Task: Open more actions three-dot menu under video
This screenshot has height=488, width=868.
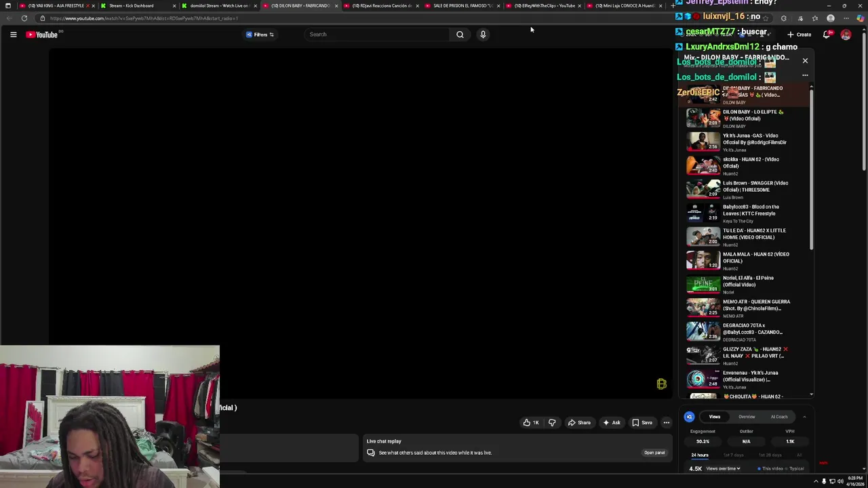Action: pyautogui.click(x=667, y=423)
